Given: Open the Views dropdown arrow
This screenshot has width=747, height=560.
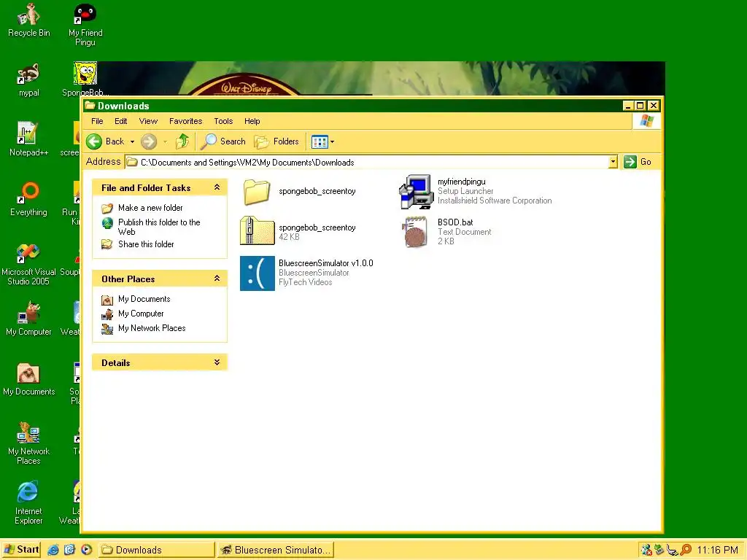Looking at the screenshot, I should (x=332, y=142).
